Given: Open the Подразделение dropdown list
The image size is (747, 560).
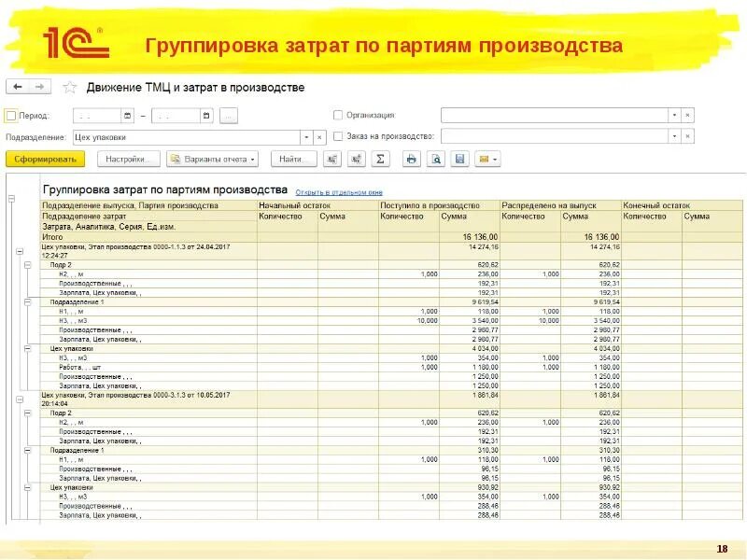Looking at the screenshot, I should 306,137.
